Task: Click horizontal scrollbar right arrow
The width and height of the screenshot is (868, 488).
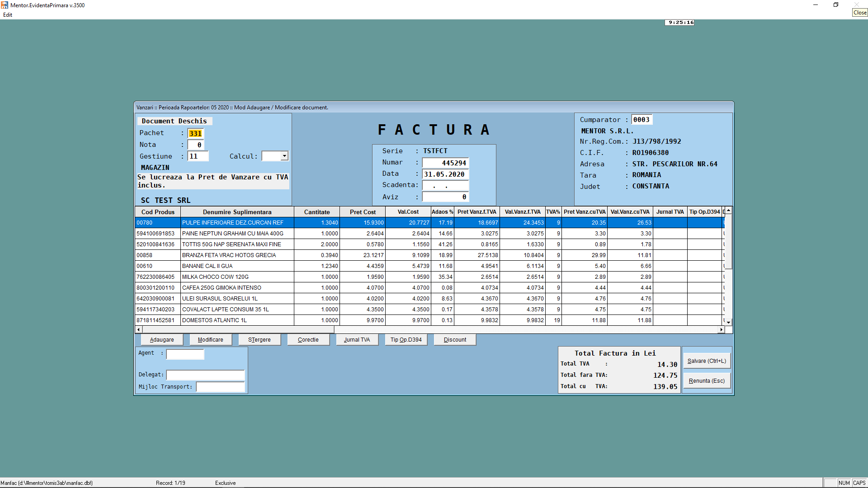Action: click(x=721, y=330)
